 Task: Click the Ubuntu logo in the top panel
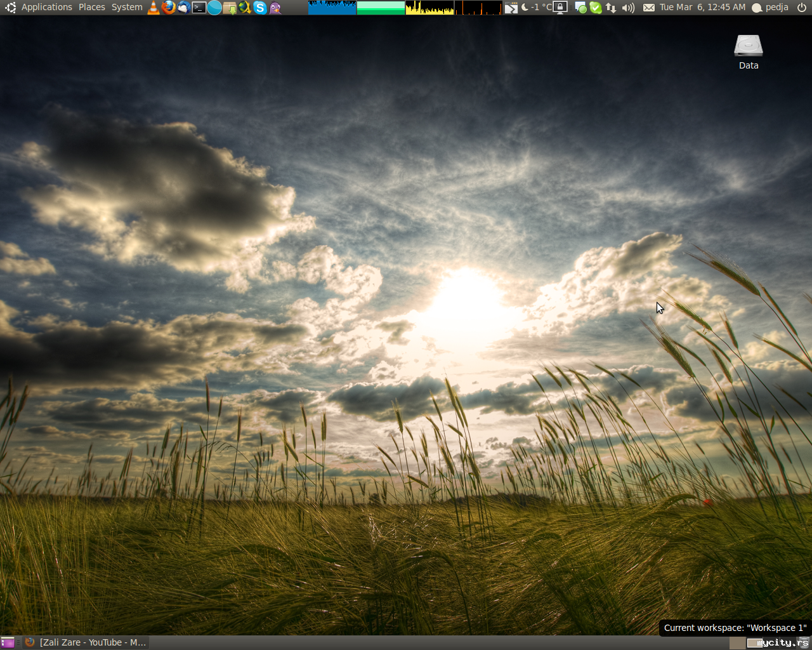[10, 8]
